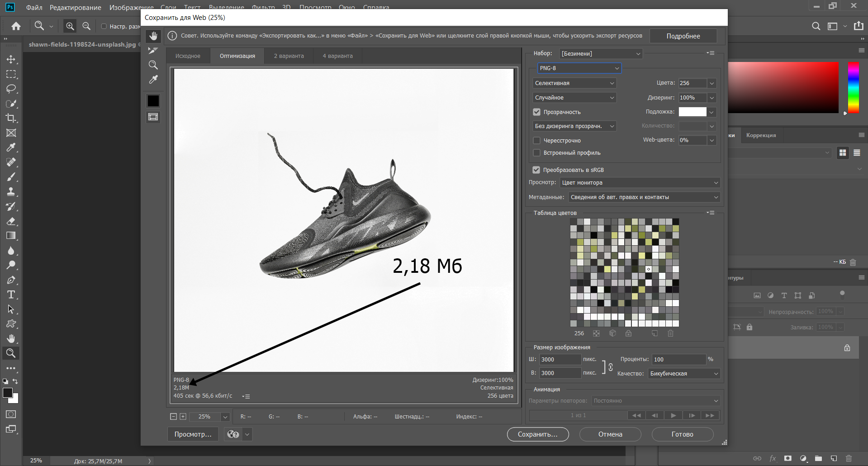Enable the Встроенный профиль checkbox

click(x=537, y=153)
